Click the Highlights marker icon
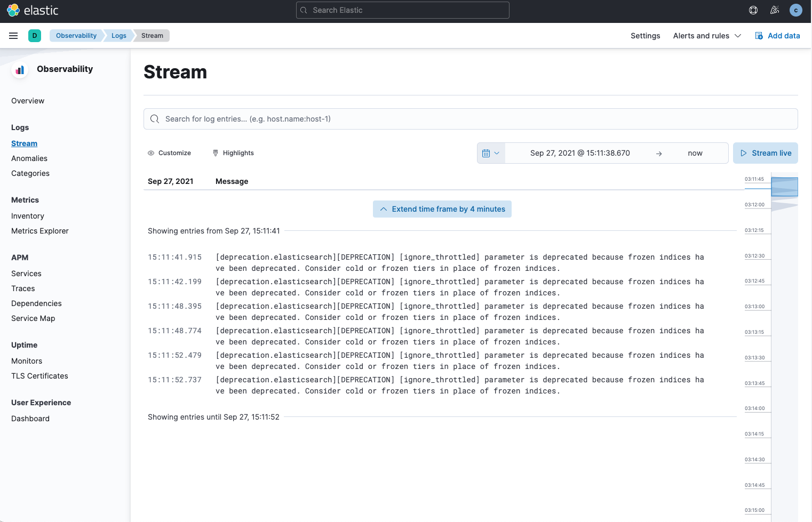812x522 pixels. coord(215,153)
